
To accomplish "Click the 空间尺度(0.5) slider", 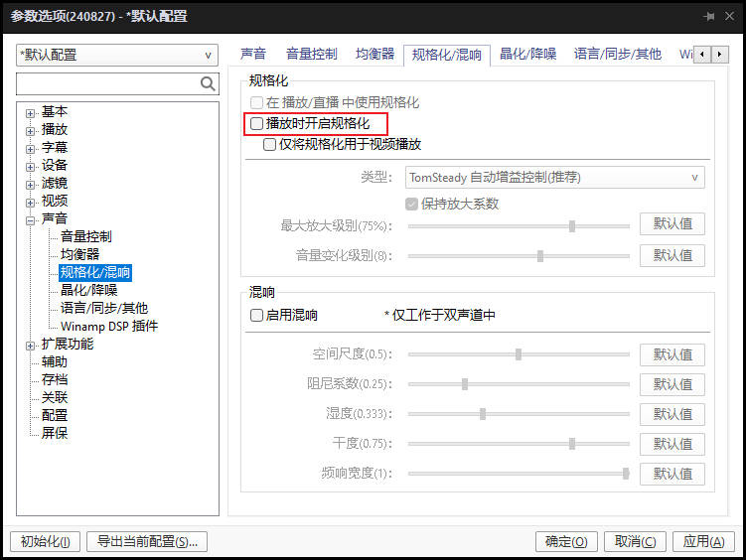I will pyautogui.click(x=519, y=354).
